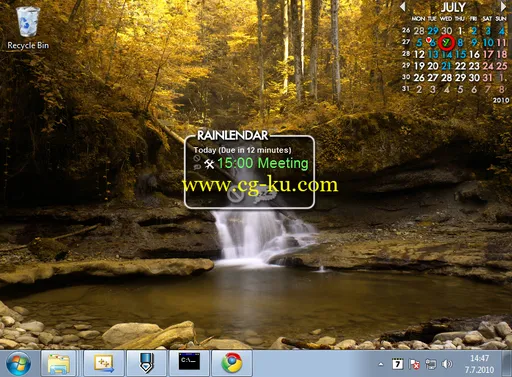Open the volume control in the system tray
This screenshot has width=512, height=377.
(447, 364)
